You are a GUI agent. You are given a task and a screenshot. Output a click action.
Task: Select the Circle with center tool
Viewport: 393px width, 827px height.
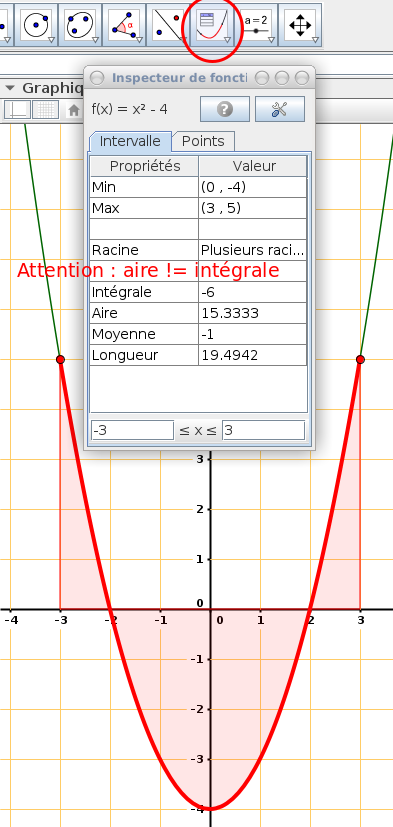point(36,25)
